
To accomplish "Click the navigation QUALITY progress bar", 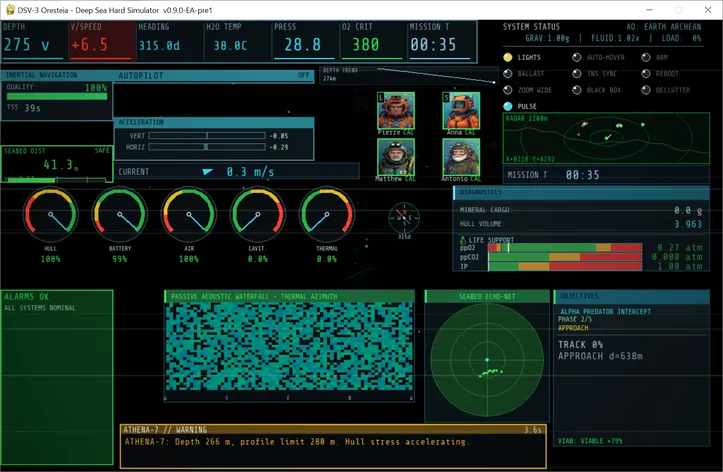I will tap(57, 96).
